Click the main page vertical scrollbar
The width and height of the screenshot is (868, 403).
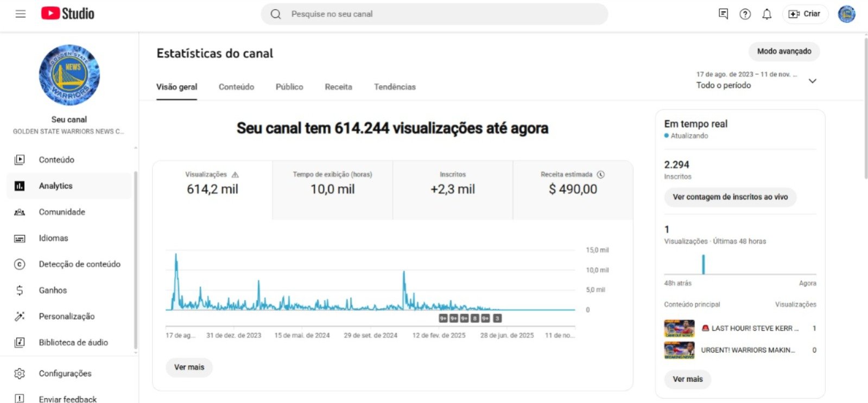[x=865, y=108]
